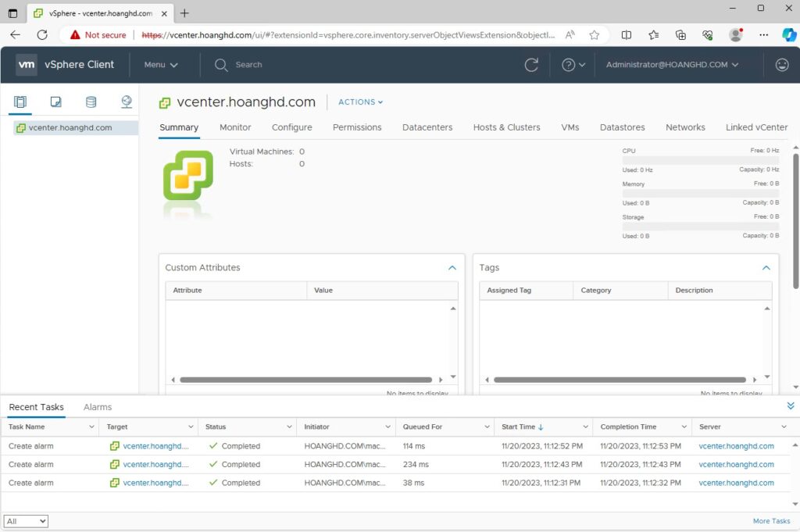Go back in the browser
The image size is (800, 532).
tap(16, 34)
